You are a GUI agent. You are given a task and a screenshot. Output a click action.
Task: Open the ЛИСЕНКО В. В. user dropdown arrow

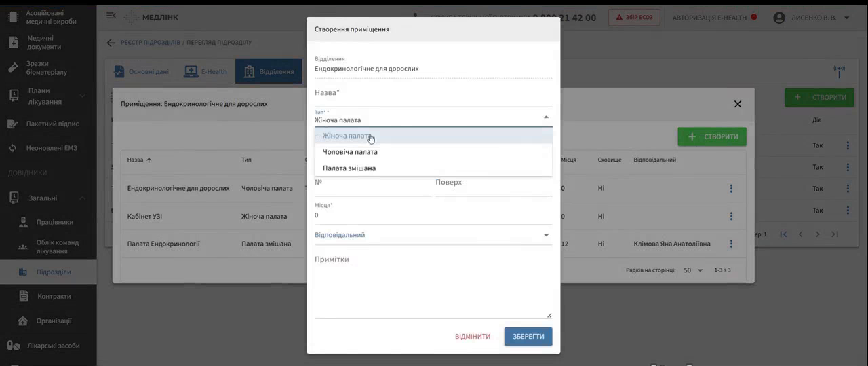pyautogui.click(x=846, y=18)
